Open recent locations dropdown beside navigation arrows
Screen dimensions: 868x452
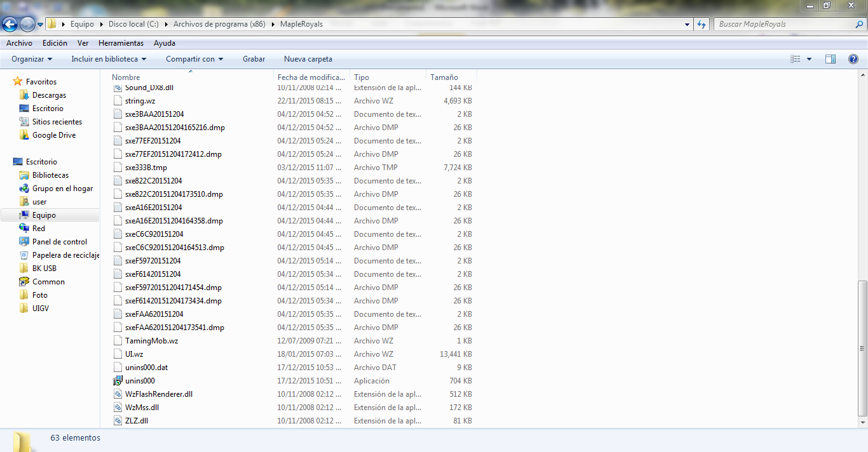pos(40,25)
